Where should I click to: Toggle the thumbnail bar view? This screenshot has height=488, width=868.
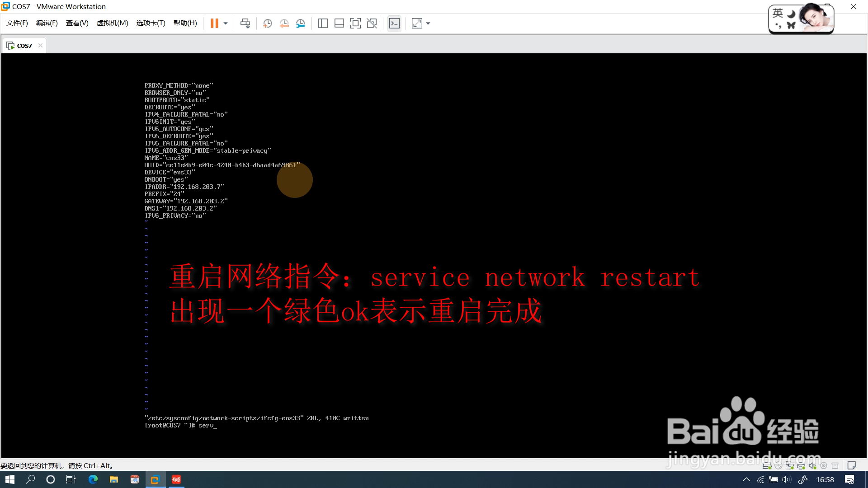pyautogui.click(x=339, y=23)
